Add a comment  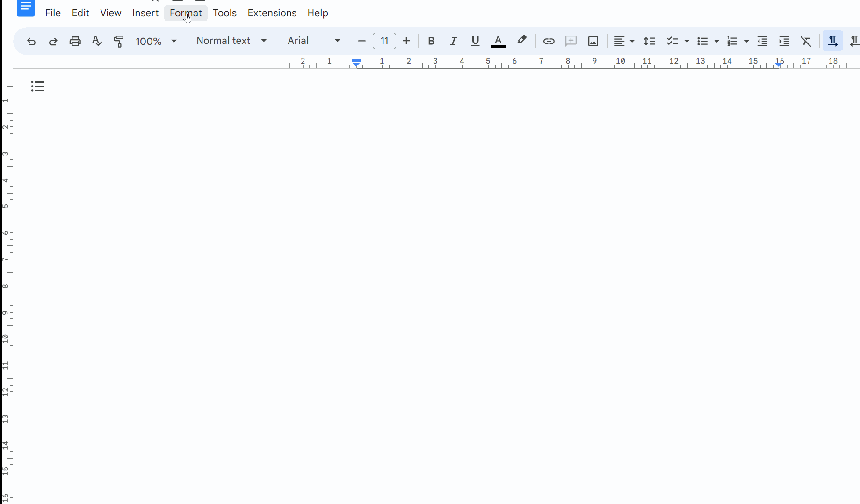click(x=571, y=41)
